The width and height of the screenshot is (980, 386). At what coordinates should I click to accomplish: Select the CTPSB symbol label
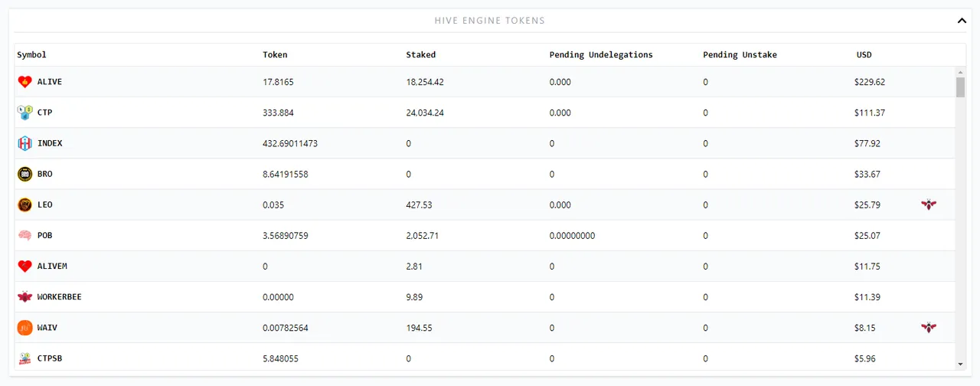pyautogui.click(x=50, y=358)
